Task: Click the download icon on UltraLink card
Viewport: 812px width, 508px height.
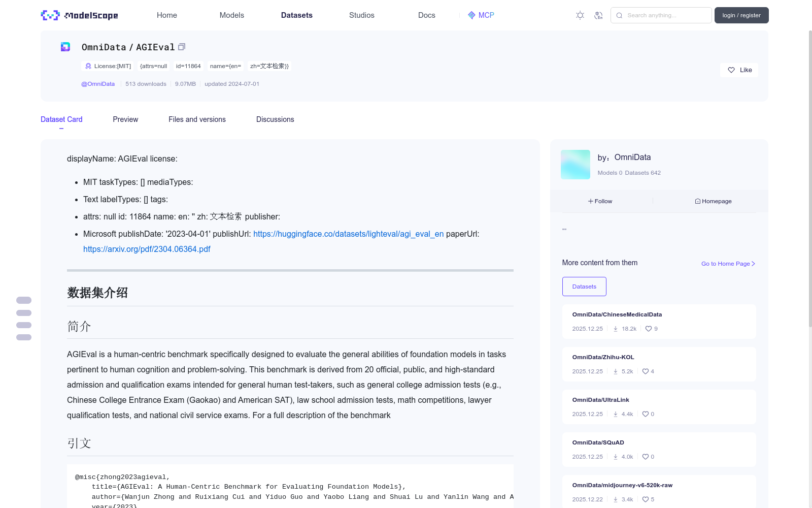Action: 616,414
